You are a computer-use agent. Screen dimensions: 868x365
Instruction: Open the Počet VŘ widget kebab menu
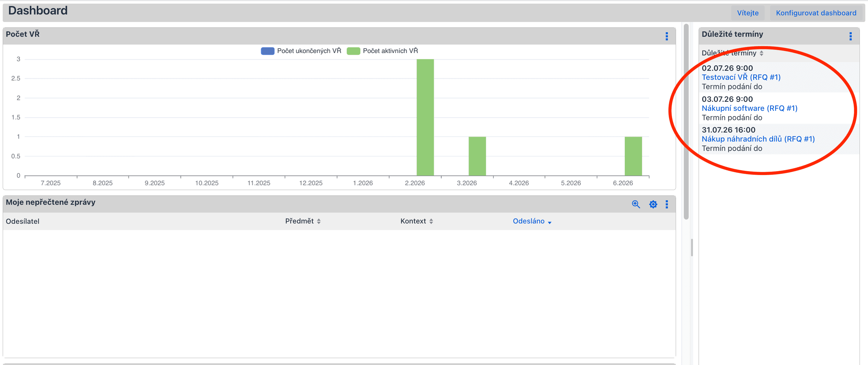[x=666, y=36]
